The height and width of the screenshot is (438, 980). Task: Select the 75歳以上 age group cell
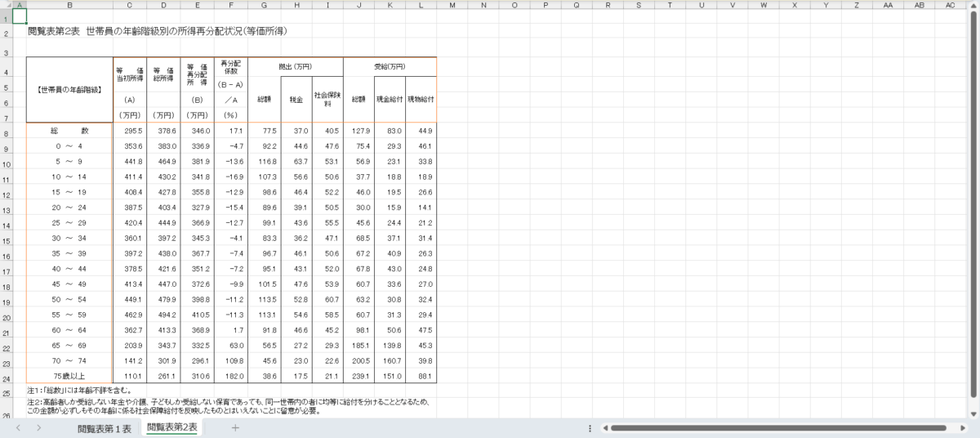[x=69, y=376]
